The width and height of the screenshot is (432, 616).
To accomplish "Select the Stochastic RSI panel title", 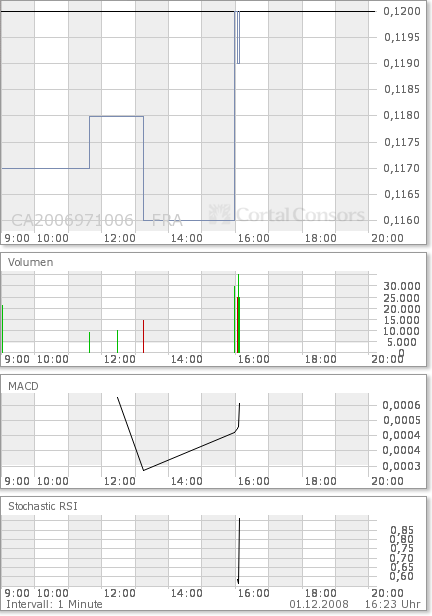I will (43, 506).
